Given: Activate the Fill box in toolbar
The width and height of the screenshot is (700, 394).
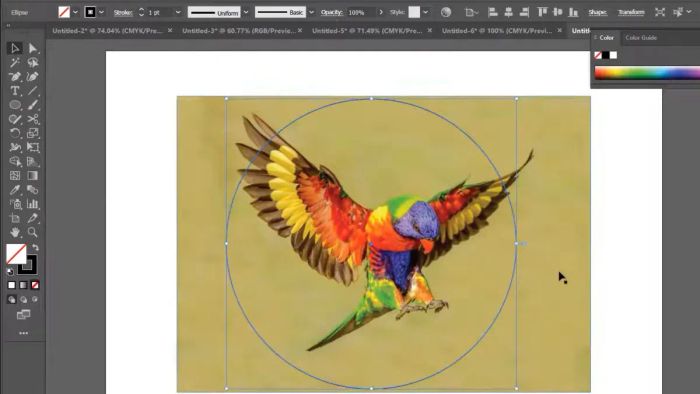Looking at the screenshot, I should [16, 254].
